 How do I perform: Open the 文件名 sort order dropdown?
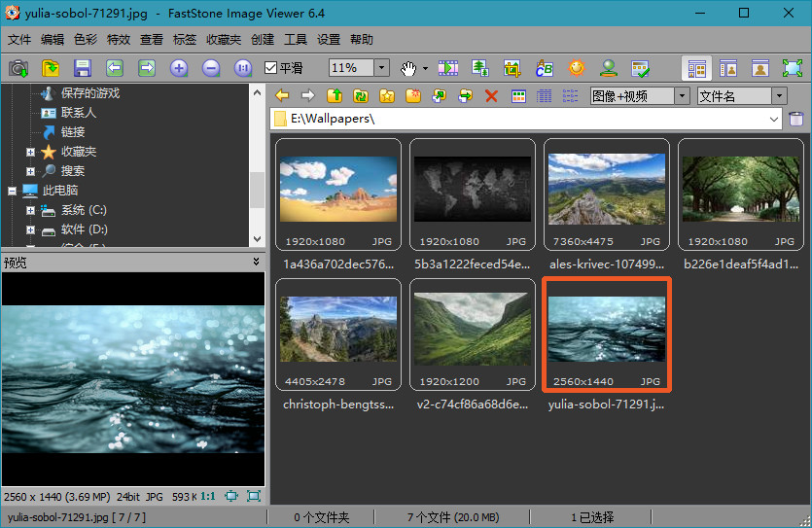tap(779, 95)
